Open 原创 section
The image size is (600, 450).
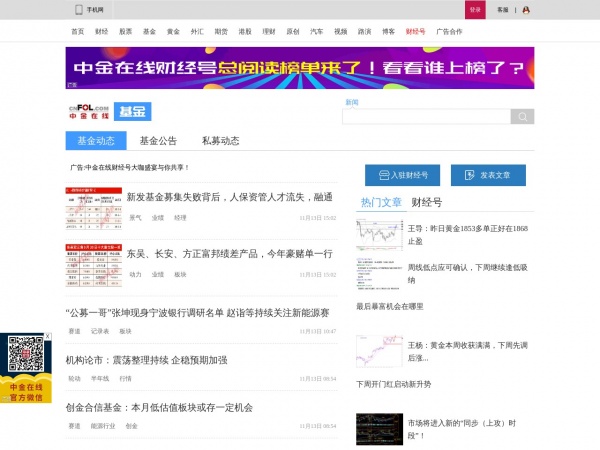tap(293, 32)
